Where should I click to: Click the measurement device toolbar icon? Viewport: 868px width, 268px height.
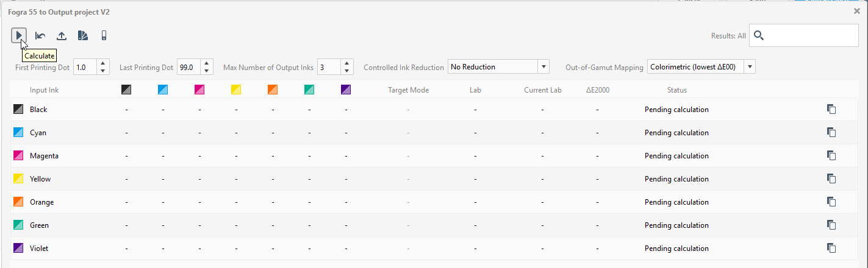coord(104,36)
